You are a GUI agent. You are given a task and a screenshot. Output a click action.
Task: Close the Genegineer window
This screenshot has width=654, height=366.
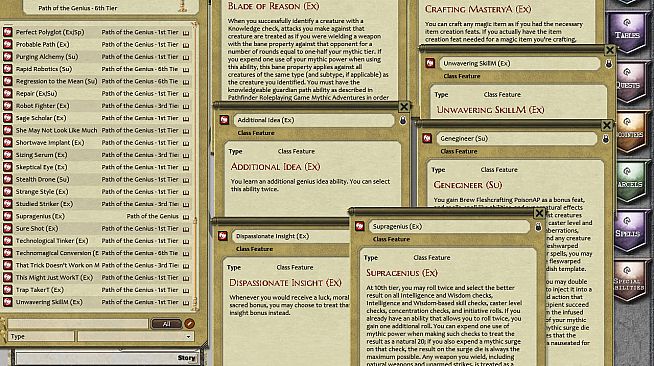tap(607, 125)
